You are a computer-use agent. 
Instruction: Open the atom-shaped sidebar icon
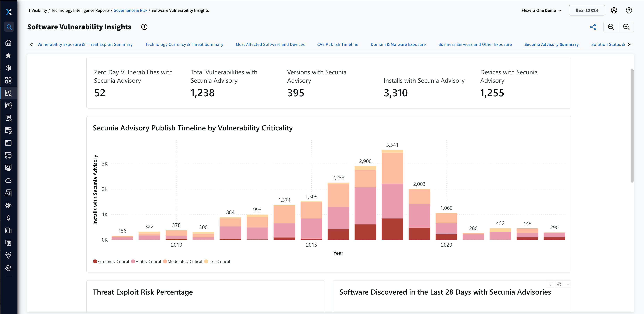[x=9, y=205]
